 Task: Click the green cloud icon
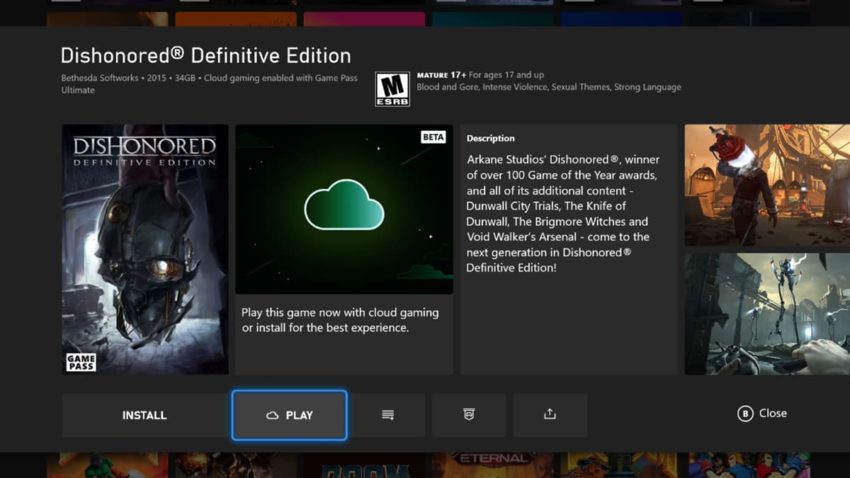[344, 205]
